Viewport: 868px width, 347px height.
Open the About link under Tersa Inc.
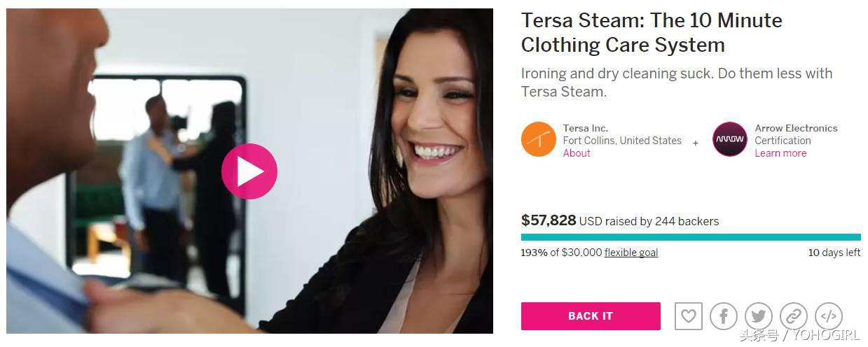pos(577,153)
